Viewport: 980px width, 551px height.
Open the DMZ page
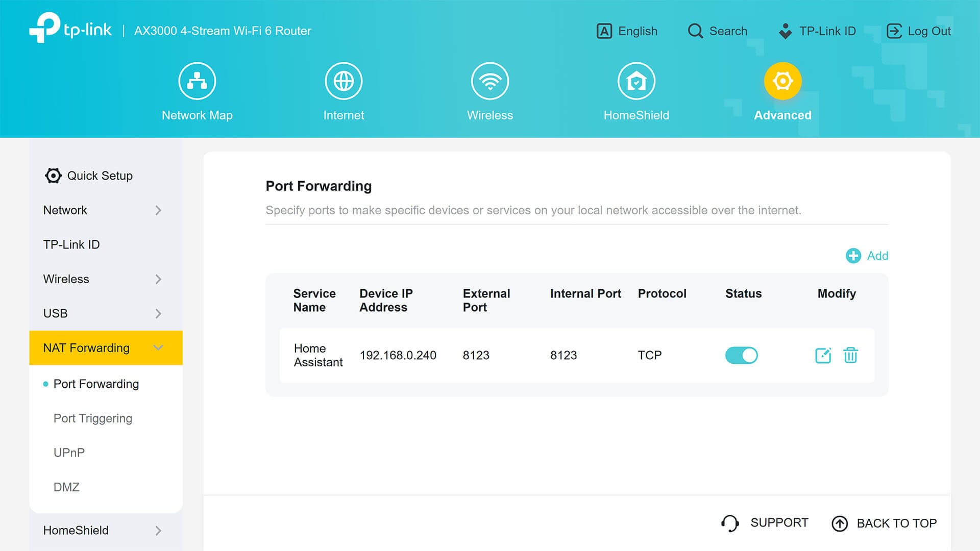click(x=66, y=487)
